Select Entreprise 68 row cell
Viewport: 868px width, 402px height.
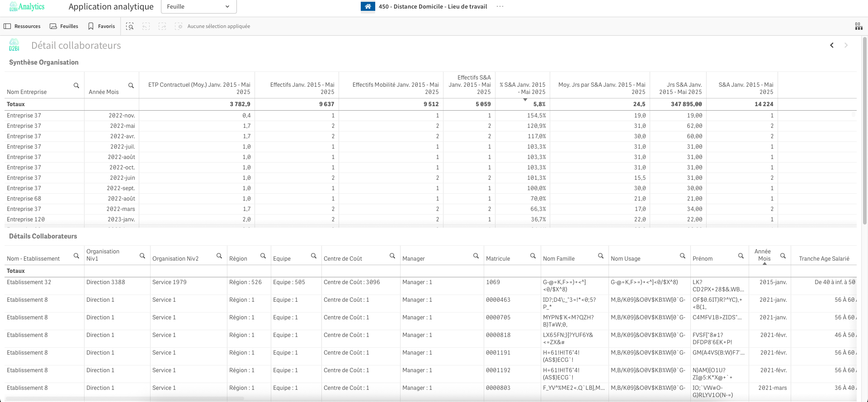pos(24,199)
